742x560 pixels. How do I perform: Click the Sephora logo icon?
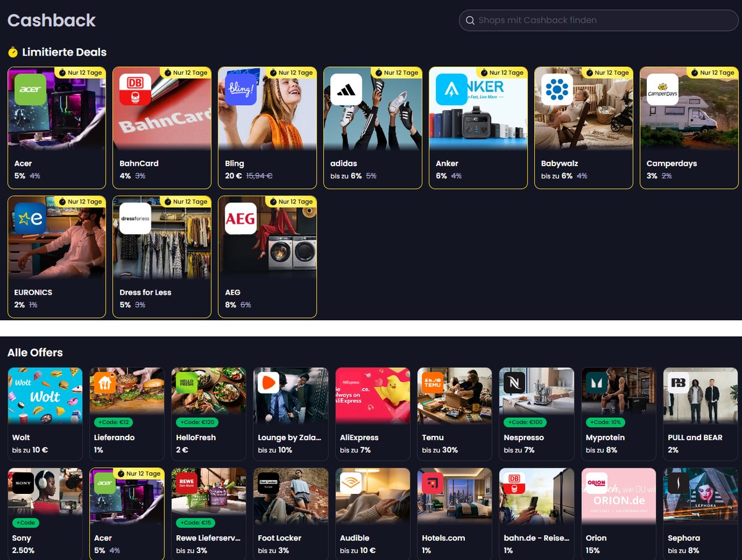[678, 483]
